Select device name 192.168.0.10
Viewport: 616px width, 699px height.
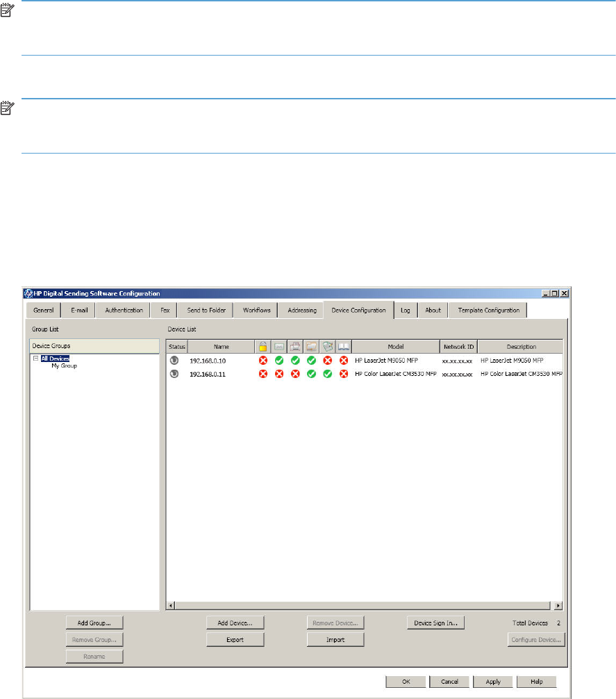pyautogui.click(x=208, y=361)
